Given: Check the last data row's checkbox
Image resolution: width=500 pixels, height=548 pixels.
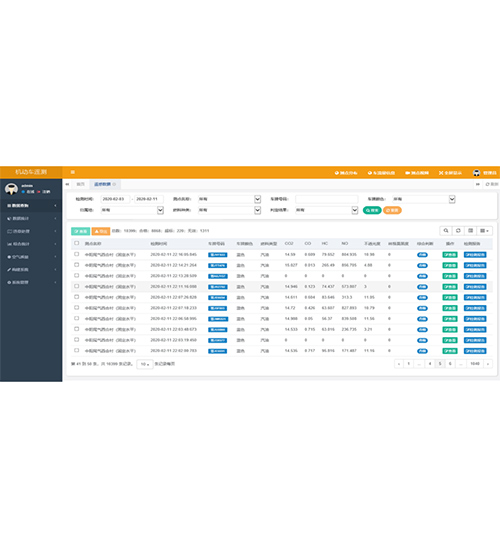Looking at the screenshot, I should coord(77,350).
